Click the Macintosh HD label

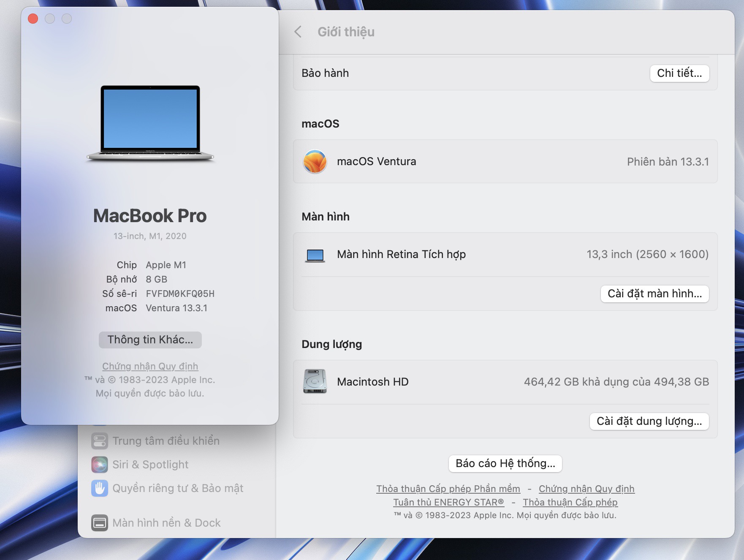pos(372,382)
